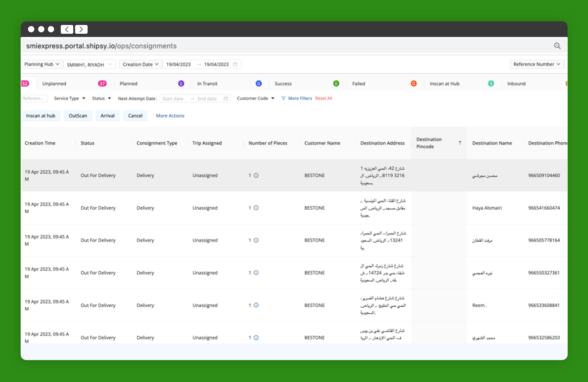
Task: Click the funnel icon beside More Filters
Action: [x=283, y=99]
